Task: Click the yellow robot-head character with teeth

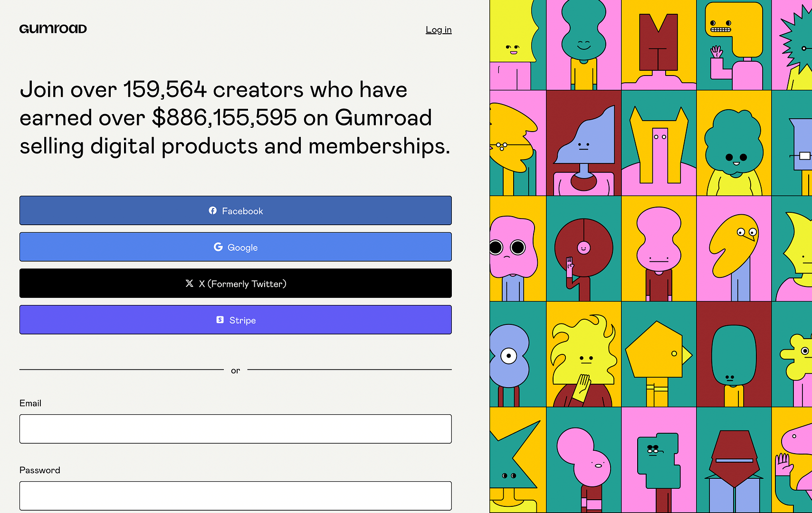Action: pos(734,45)
